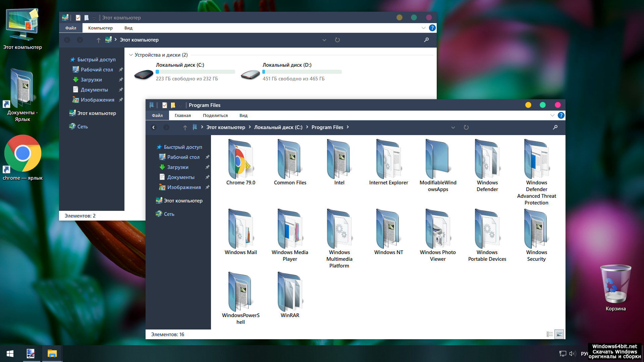The width and height of the screenshot is (644, 362).
Task: Expand the ribbon in Program Files window
Action: (552, 115)
